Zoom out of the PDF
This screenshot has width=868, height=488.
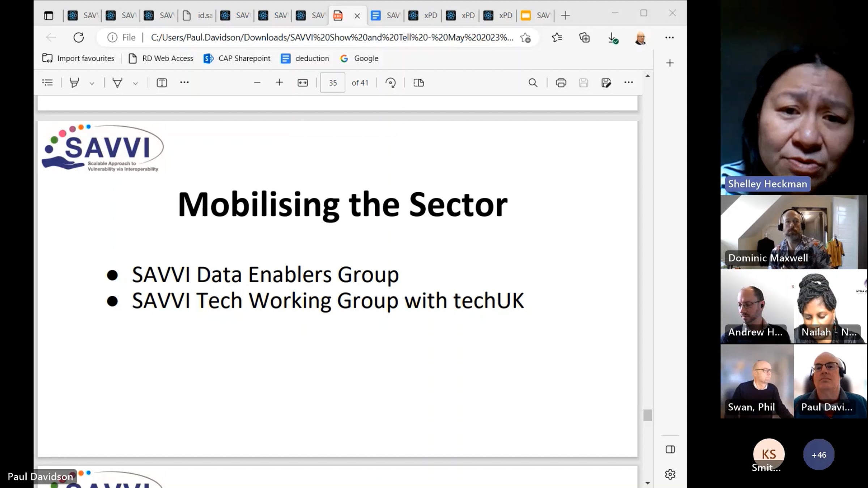tap(257, 83)
